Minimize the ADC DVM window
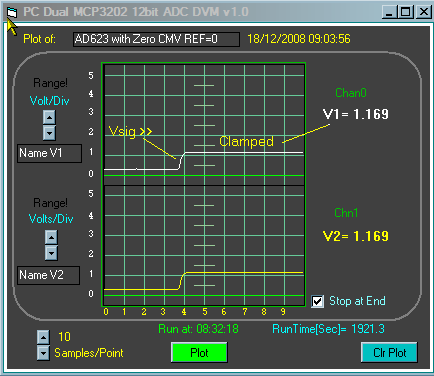Image resolution: width=434 pixels, height=376 pixels. (389, 12)
